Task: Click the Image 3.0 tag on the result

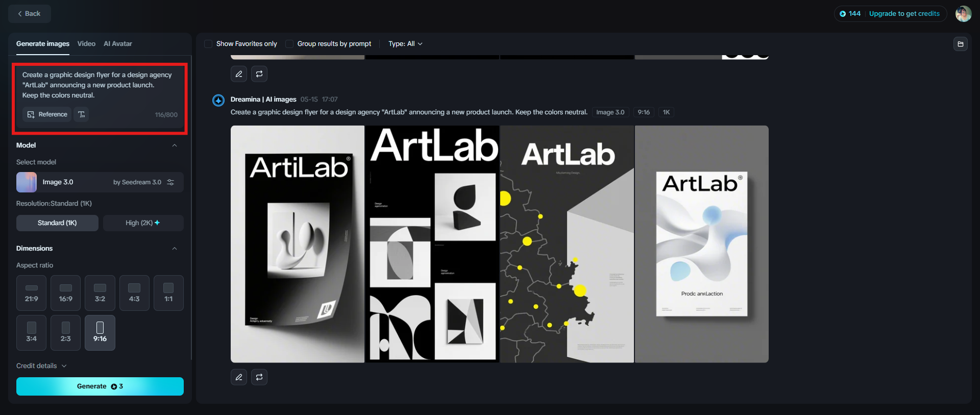Action: (x=610, y=112)
